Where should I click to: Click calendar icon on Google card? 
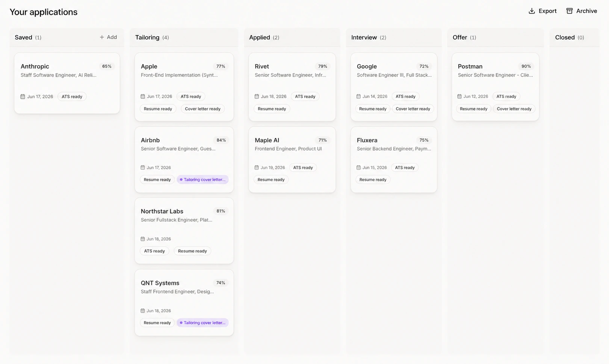[x=358, y=96]
